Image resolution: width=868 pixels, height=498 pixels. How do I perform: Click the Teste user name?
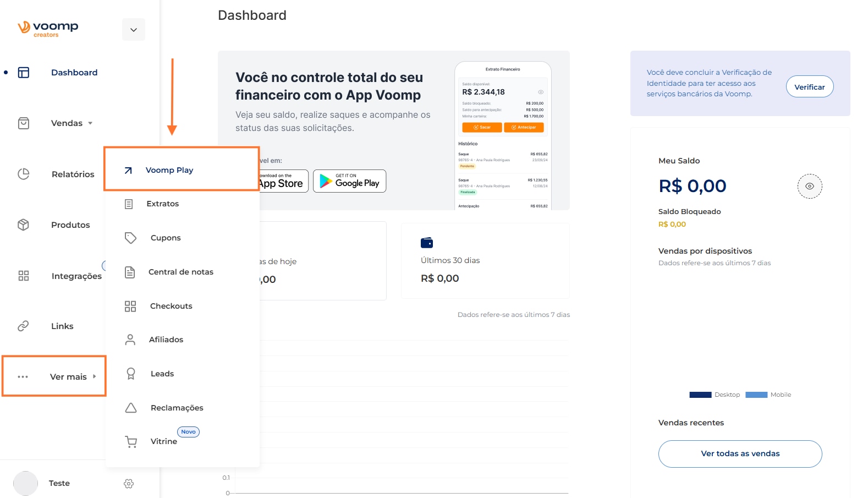tap(59, 483)
